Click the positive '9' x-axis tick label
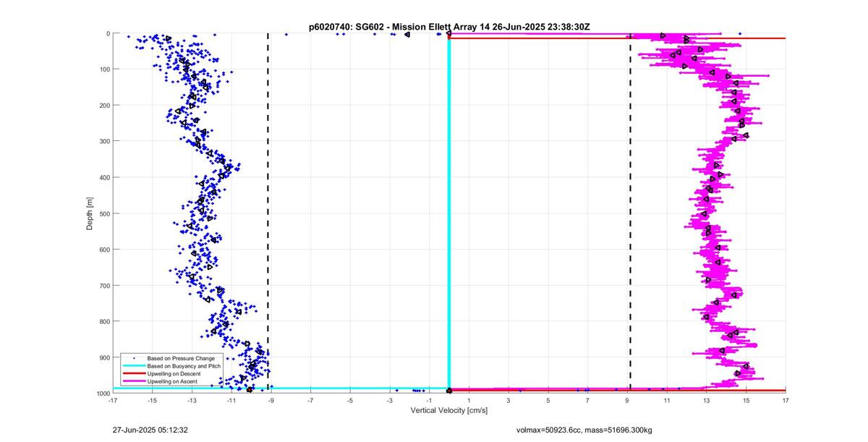 (627, 400)
